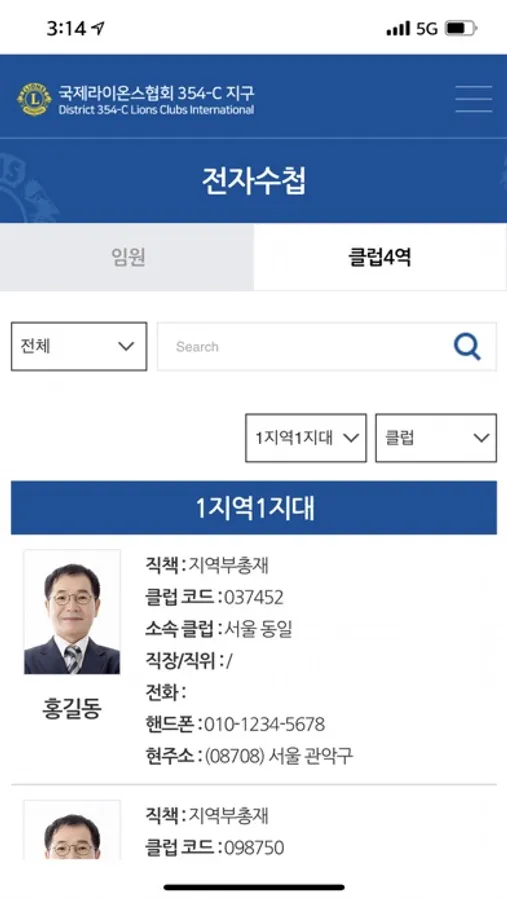Expand the 전체 filter dropdown

(x=79, y=346)
